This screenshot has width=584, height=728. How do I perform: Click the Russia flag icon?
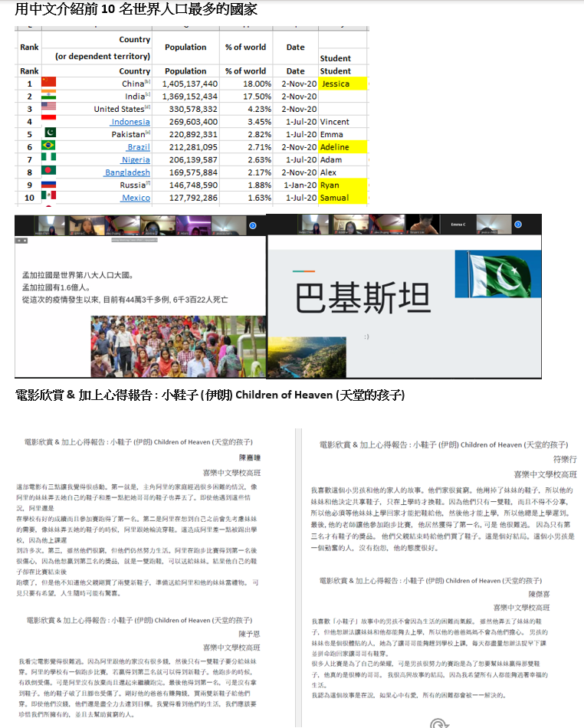pyautogui.click(x=49, y=185)
